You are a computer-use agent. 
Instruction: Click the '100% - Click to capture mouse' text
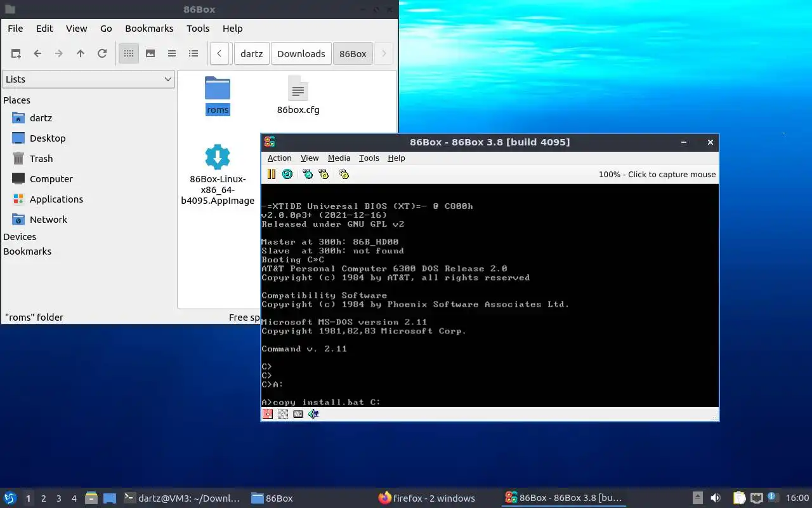657,175
